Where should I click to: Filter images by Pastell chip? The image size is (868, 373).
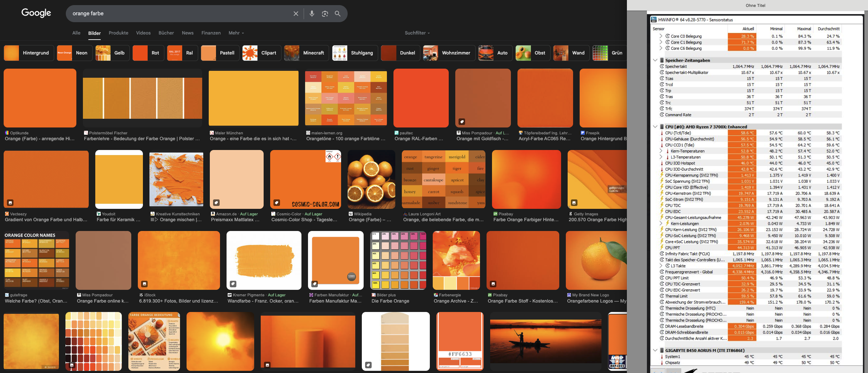click(x=220, y=53)
